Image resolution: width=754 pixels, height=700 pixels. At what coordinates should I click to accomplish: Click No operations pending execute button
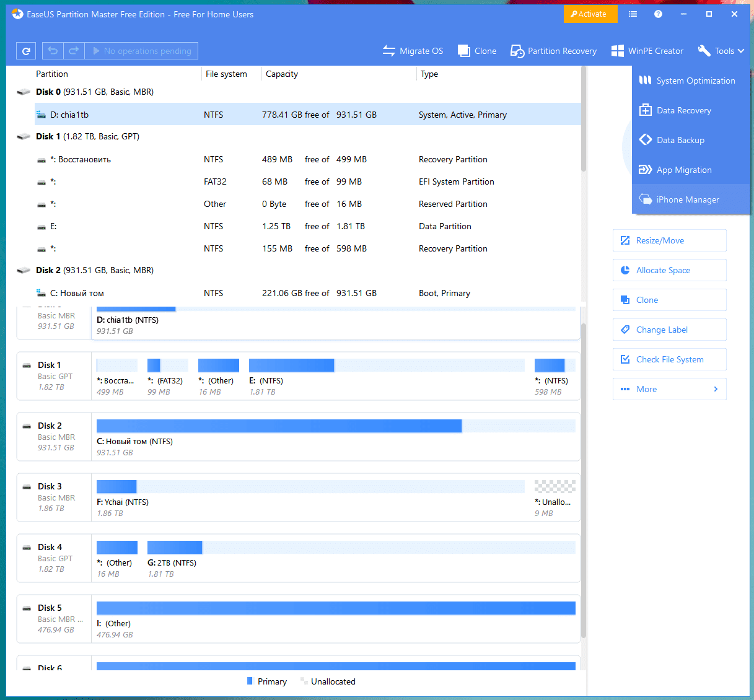tap(141, 51)
